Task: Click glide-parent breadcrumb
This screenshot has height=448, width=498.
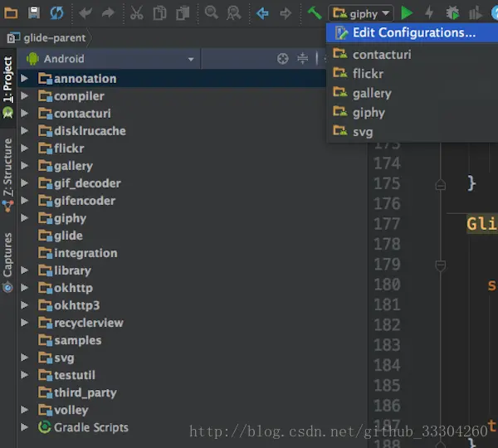Action: [47, 38]
